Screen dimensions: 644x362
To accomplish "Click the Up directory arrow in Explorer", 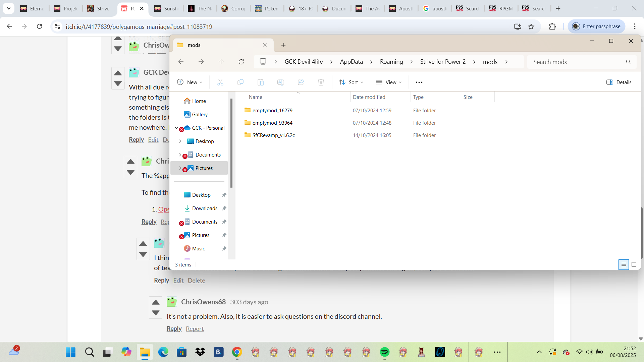I will (221, 62).
